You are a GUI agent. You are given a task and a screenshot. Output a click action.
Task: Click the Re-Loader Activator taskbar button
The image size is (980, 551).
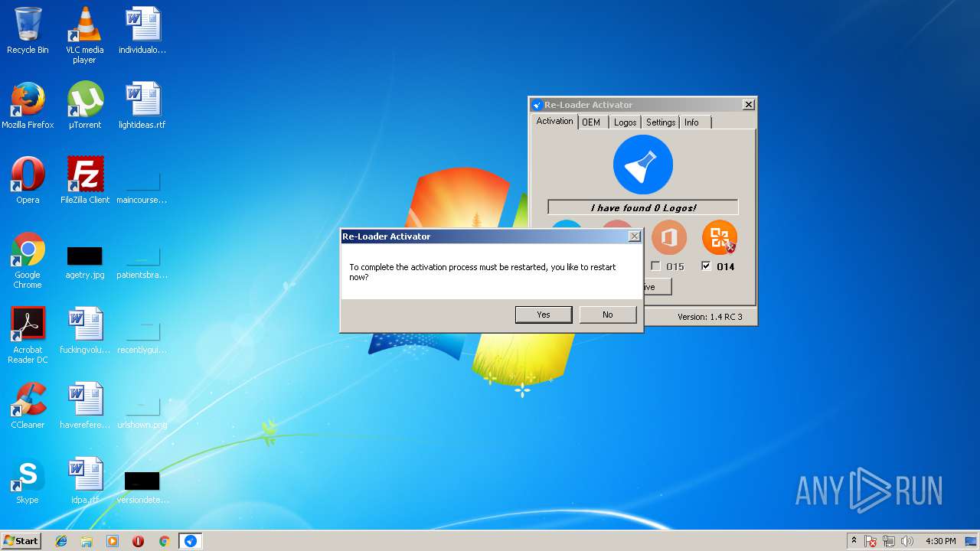190,541
